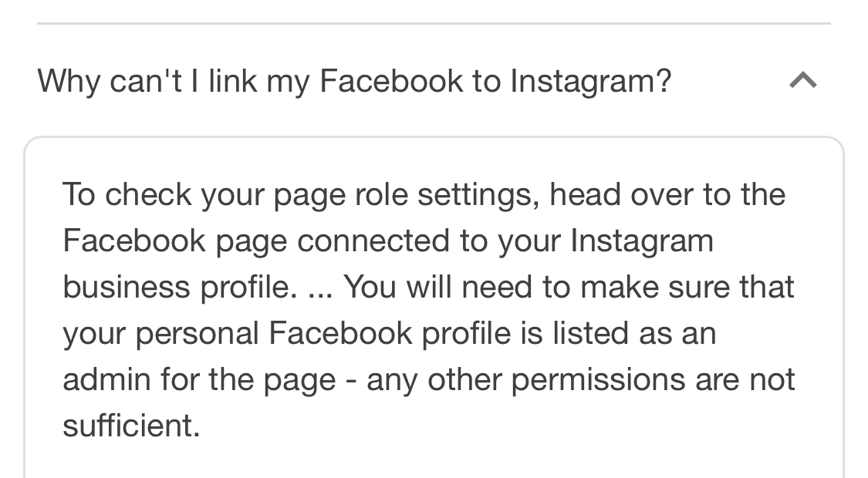
Task: Click the horizontal divider above the question
Action: tap(434, 24)
